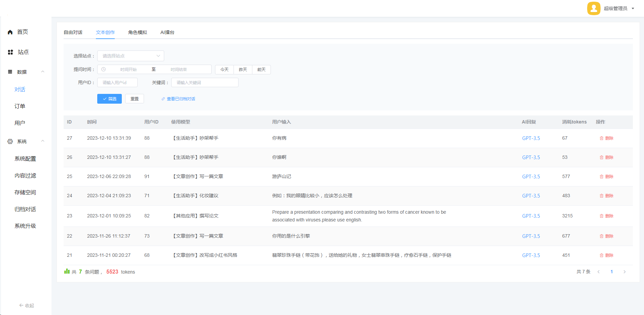The height and width of the screenshot is (315, 644).
Task: Click the trash icon in row 24
Action: click(602, 196)
